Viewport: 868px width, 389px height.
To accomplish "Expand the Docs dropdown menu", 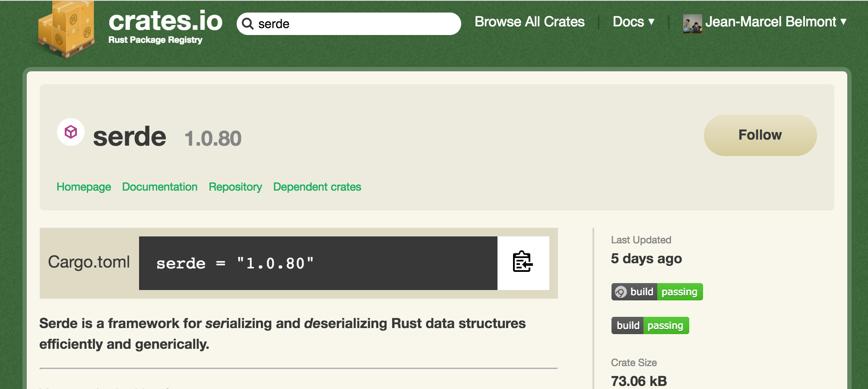I will click(634, 22).
